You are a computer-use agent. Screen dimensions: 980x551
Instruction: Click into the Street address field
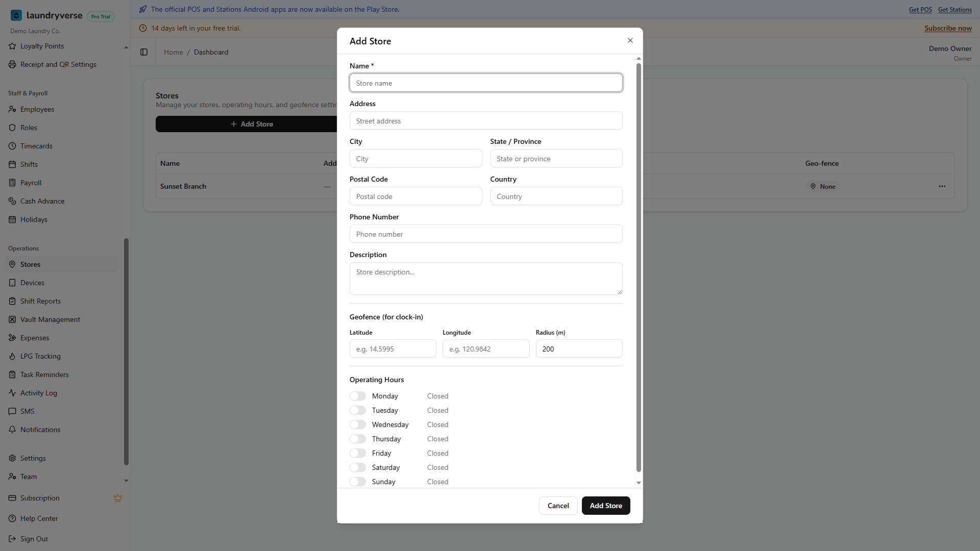pos(486,120)
